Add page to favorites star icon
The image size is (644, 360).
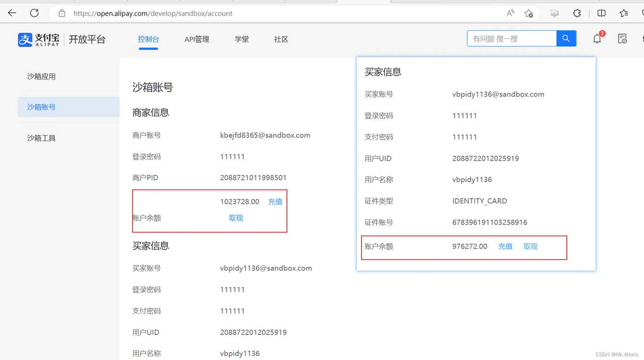point(529,13)
